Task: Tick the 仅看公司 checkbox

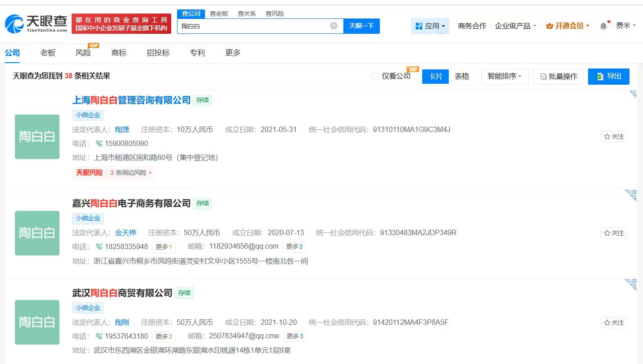Action: click(375, 77)
